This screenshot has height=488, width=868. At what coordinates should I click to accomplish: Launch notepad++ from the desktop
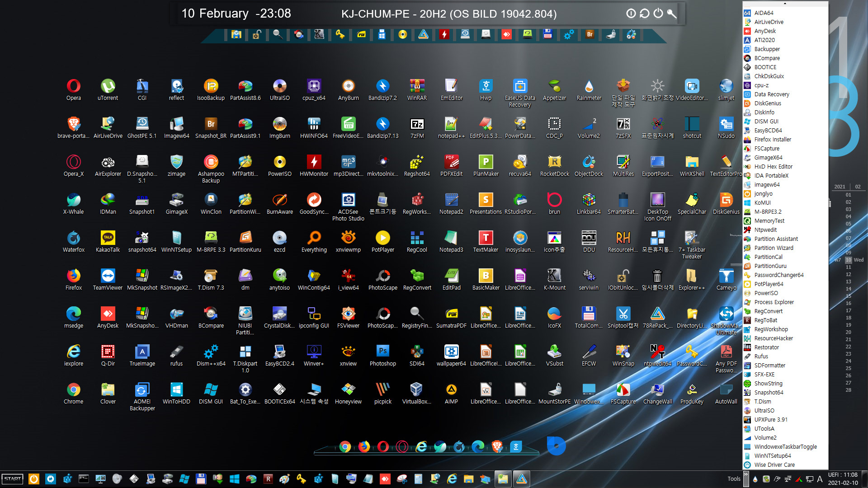451,127
